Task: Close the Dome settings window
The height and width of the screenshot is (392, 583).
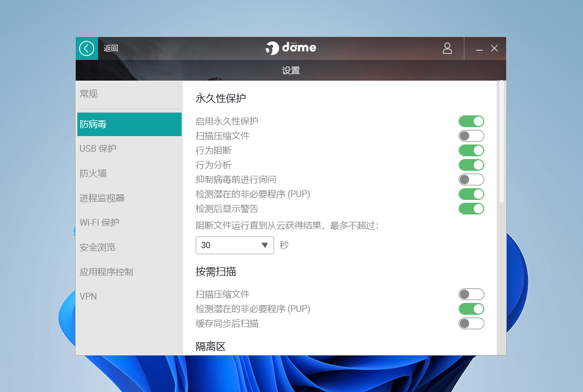Action: click(494, 49)
